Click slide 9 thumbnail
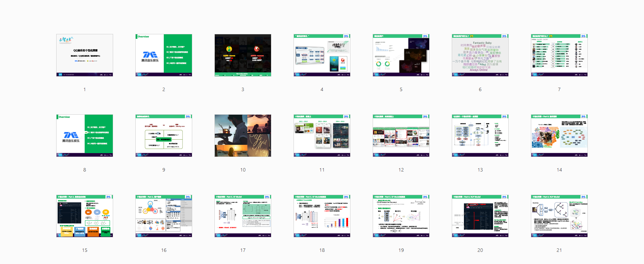644x264 pixels. point(164,135)
